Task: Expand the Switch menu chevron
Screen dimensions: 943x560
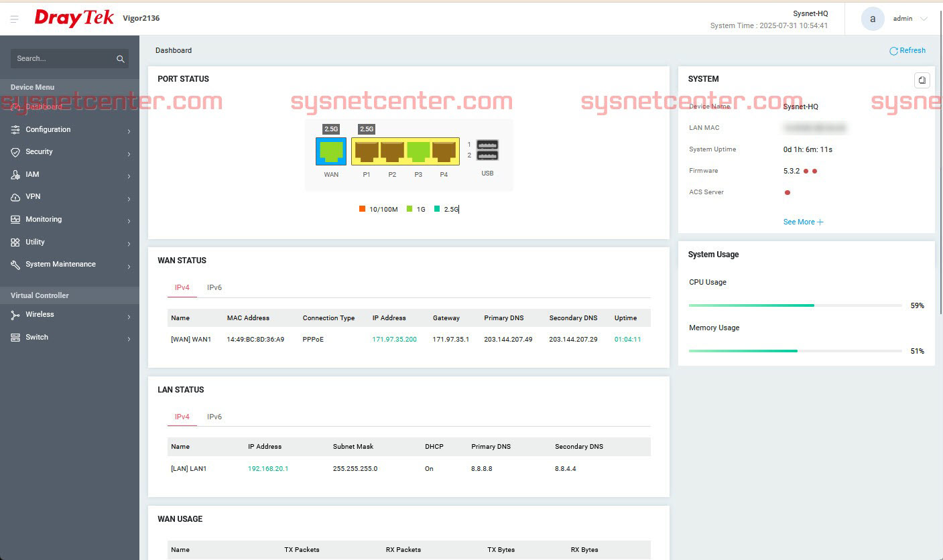Action: [129, 339]
